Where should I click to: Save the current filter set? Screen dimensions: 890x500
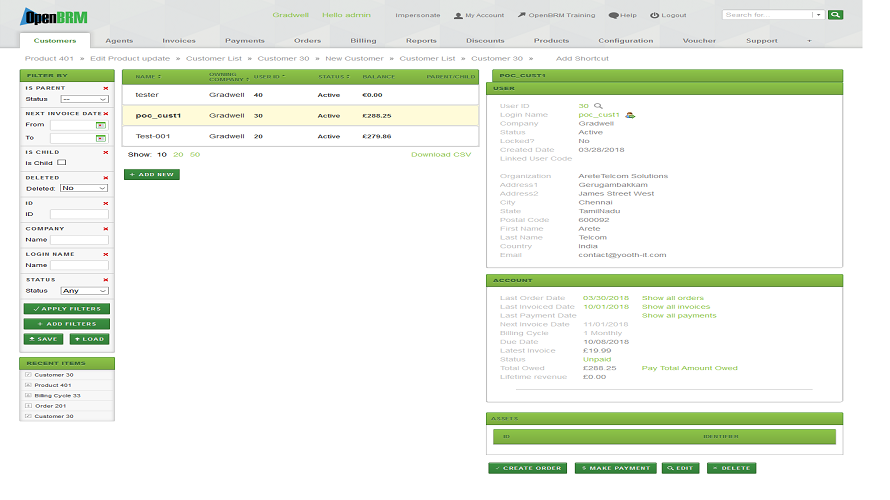pyautogui.click(x=44, y=339)
